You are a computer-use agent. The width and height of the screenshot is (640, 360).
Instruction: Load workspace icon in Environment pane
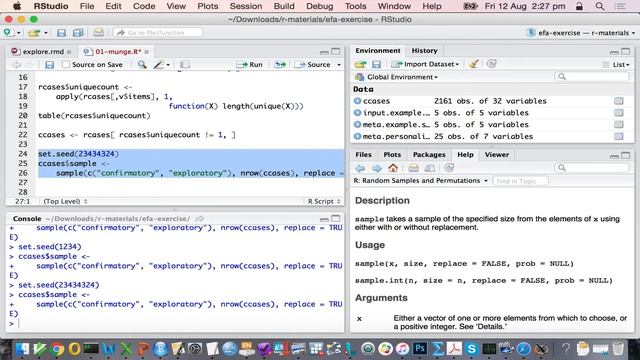tap(360, 64)
